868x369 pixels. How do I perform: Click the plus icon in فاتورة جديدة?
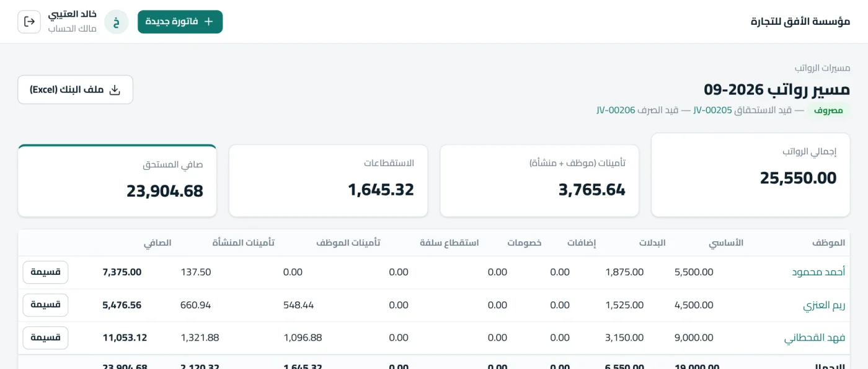click(x=208, y=22)
